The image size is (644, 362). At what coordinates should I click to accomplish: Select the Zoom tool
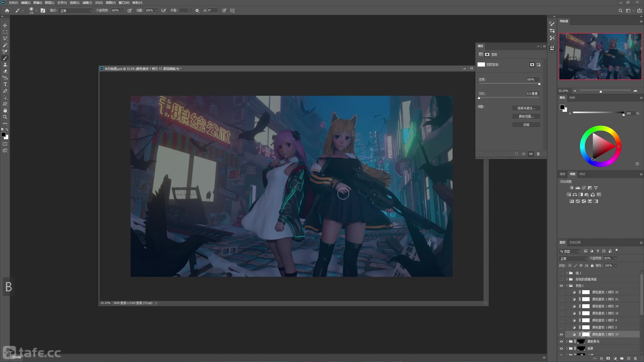coord(5,117)
